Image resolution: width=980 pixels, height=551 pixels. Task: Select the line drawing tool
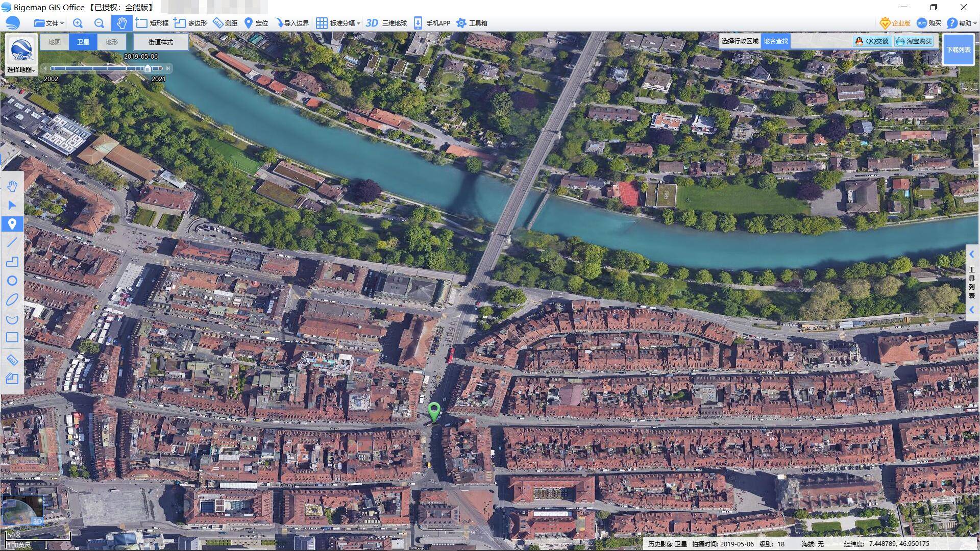pos(12,243)
